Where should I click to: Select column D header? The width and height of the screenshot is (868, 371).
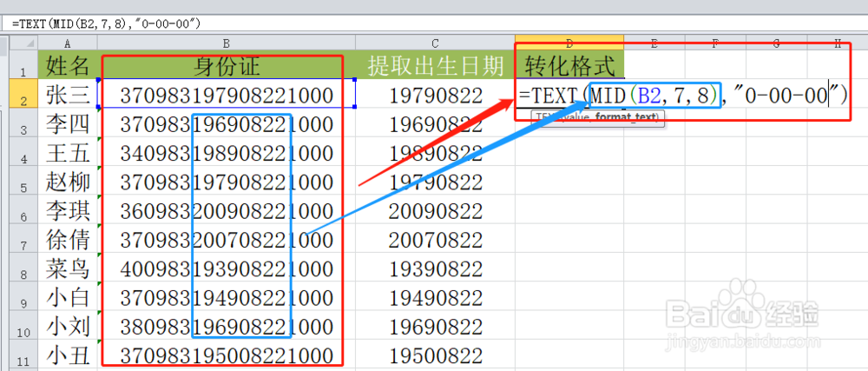(569, 43)
